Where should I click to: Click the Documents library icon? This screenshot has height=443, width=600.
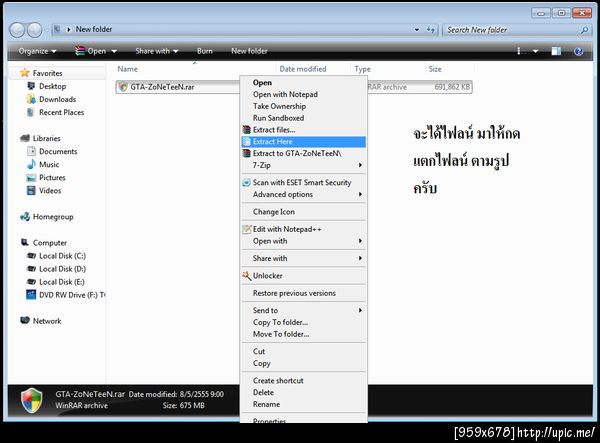pyautogui.click(x=31, y=151)
